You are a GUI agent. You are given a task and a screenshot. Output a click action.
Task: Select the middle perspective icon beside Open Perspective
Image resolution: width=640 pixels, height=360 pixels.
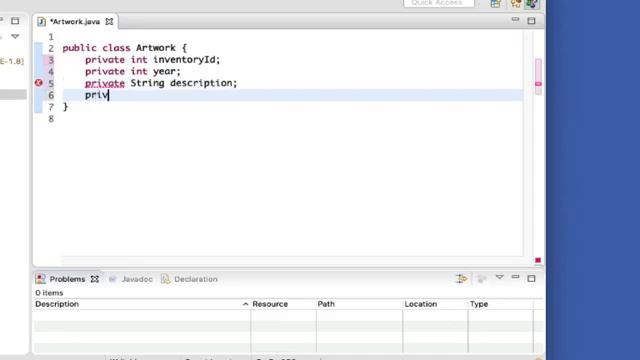coord(516,4)
